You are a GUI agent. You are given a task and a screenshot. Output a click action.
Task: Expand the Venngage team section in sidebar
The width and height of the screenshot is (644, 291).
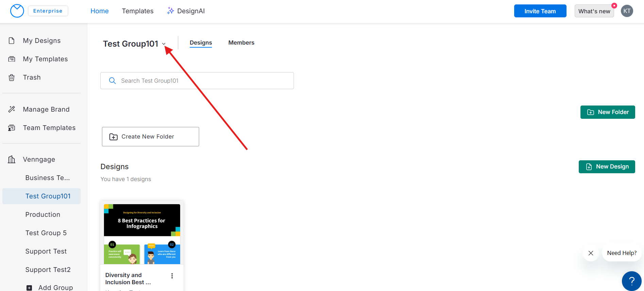pos(39,159)
